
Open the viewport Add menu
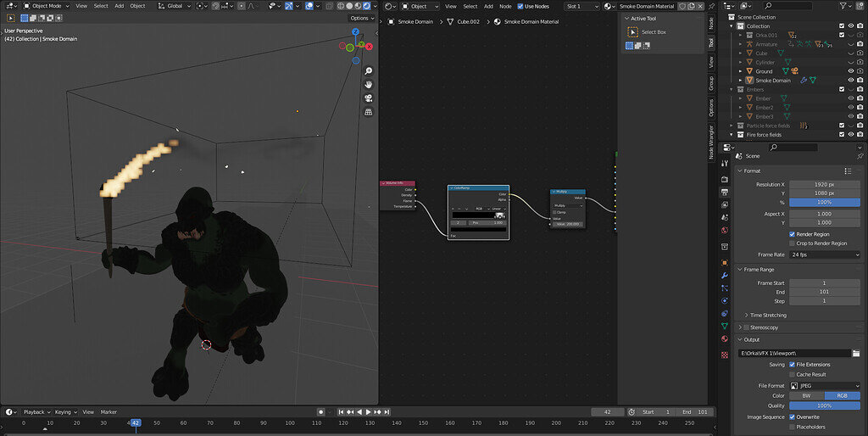pyautogui.click(x=119, y=6)
